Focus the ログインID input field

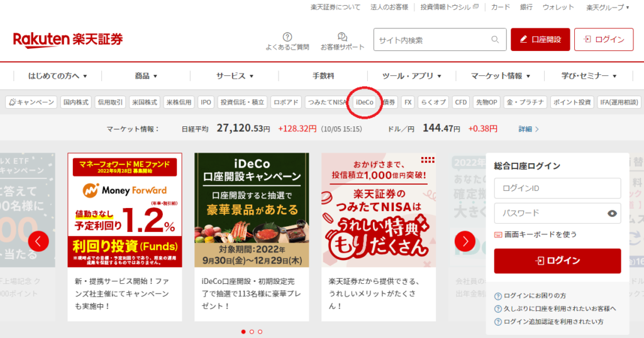coord(557,188)
